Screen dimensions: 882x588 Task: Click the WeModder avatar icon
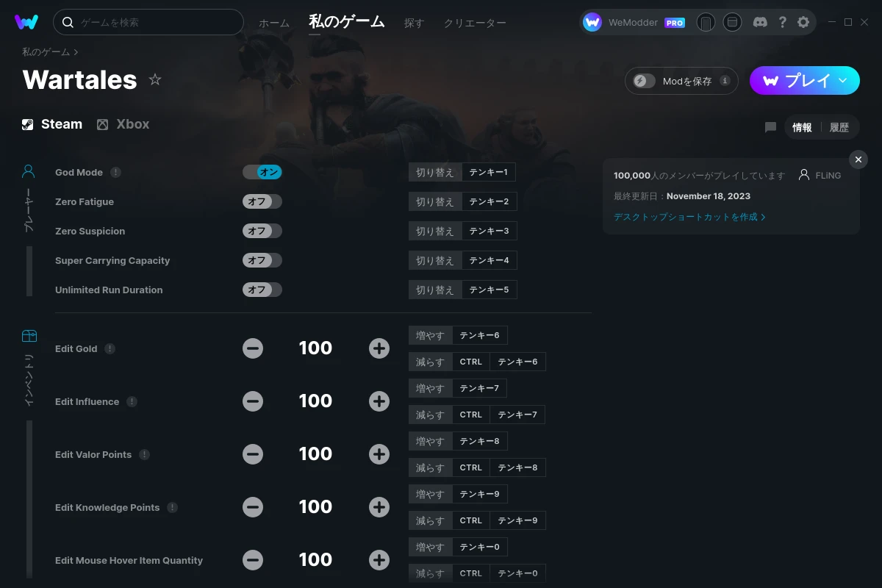click(x=592, y=22)
